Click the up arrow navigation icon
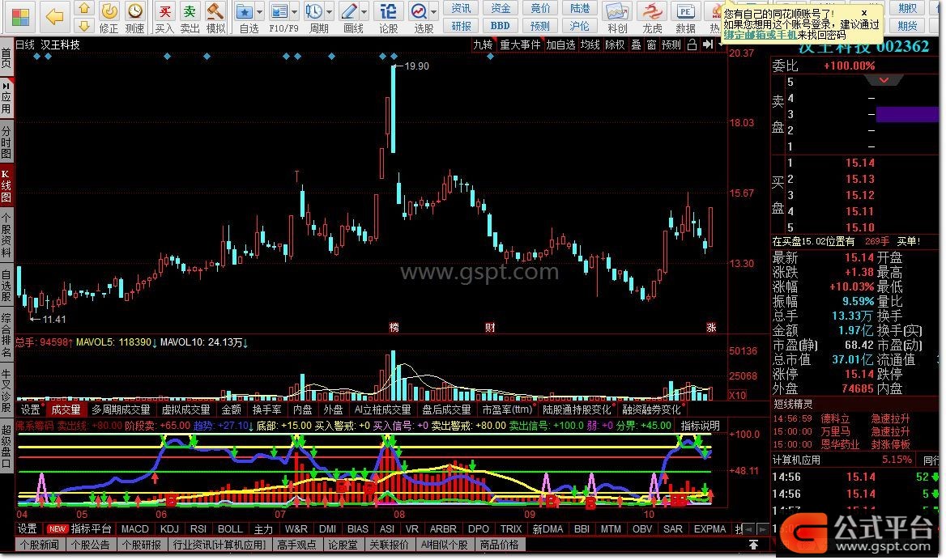This screenshot has width=946, height=560. [84, 8]
